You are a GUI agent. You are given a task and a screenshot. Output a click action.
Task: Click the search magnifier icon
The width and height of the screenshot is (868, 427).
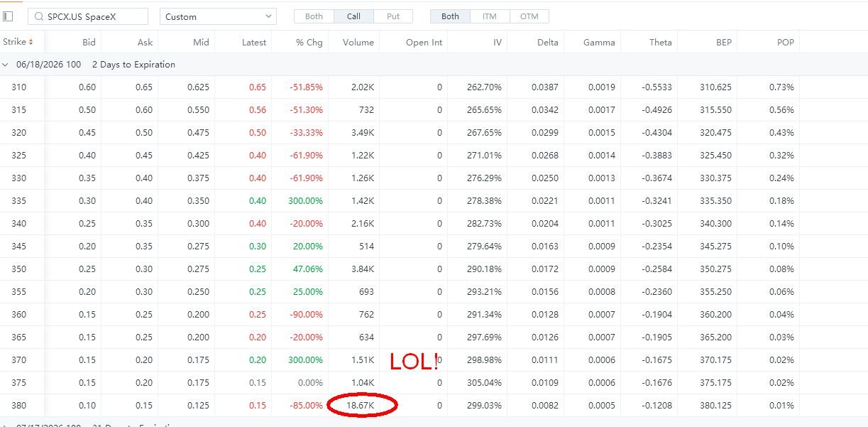[38, 16]
